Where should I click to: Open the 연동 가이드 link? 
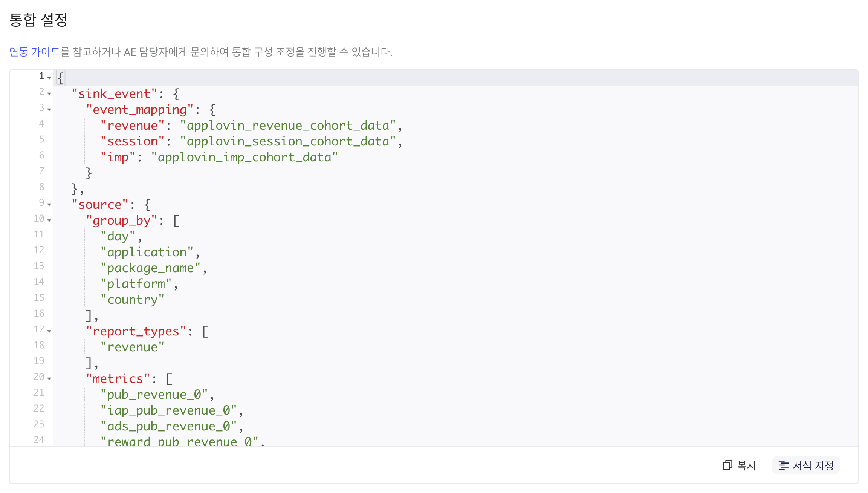(34, 52)
